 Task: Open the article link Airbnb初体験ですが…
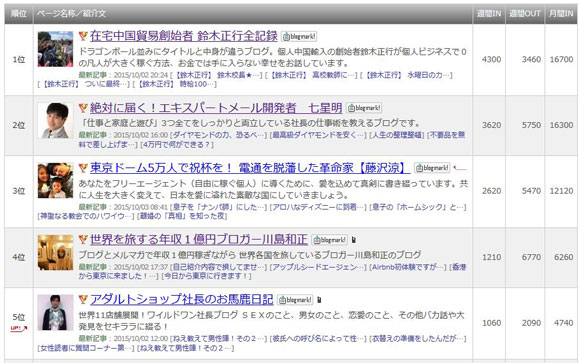pyautogui.click(x=407, y=267)
